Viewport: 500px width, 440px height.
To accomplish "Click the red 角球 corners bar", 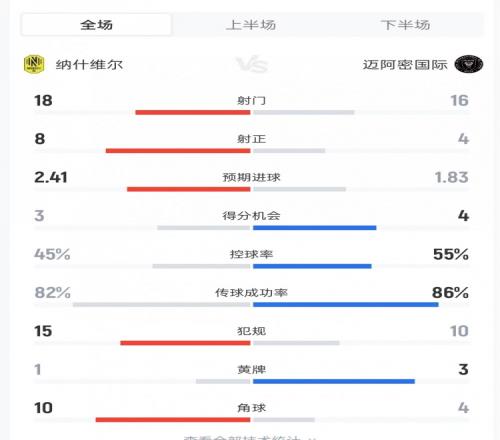I will (x=173, y=420).
